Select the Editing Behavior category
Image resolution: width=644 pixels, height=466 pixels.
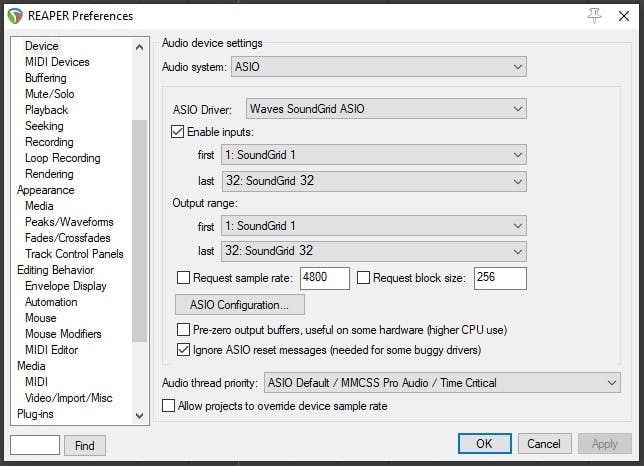(55, 270)
